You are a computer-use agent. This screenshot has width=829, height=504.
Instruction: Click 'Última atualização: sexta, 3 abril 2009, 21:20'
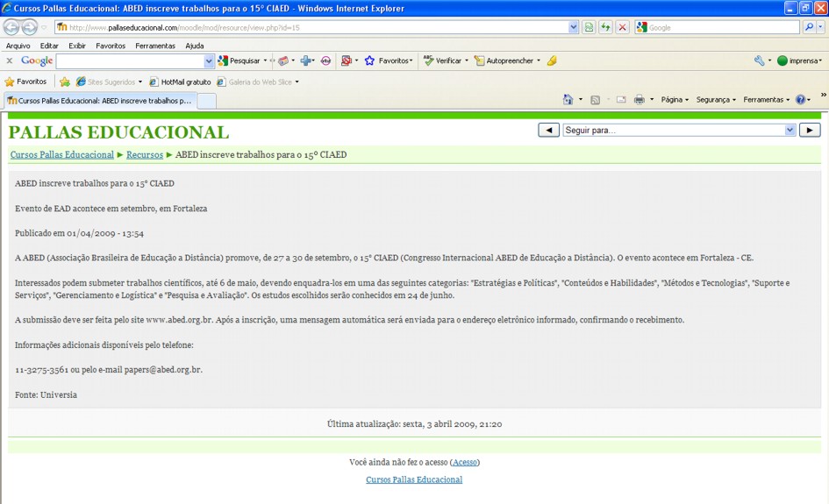click(x=414, y=423)
